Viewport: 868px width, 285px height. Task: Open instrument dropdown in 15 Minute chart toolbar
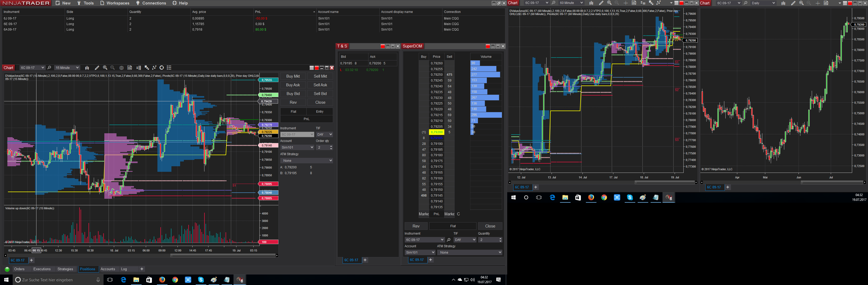pos(32,68)
